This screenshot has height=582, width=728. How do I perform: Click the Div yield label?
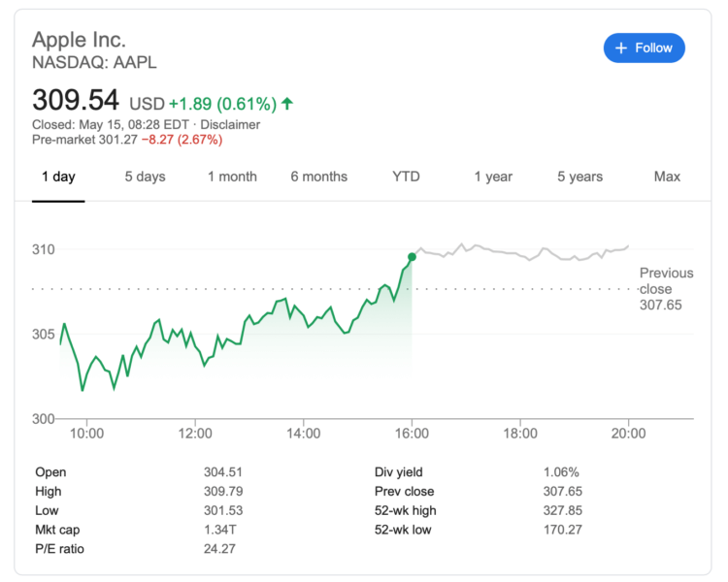coord(398,472)
